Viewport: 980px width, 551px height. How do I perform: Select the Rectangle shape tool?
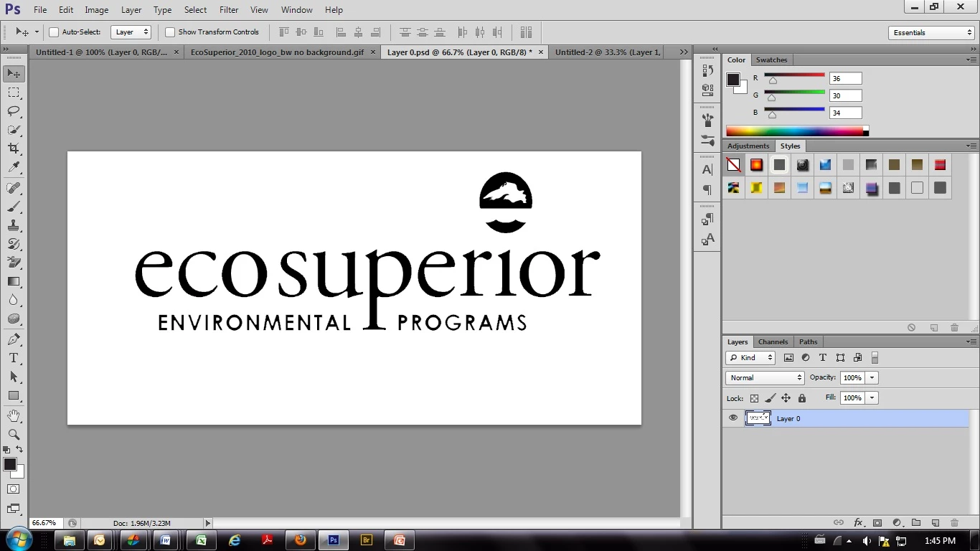pos(14,395)
